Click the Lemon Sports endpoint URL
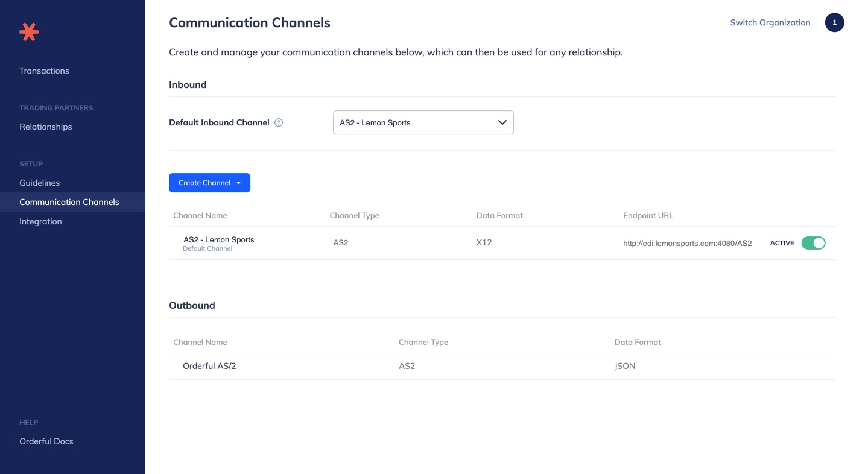The image size is (868, 474). pyautogui.click(x=687, y=244)
